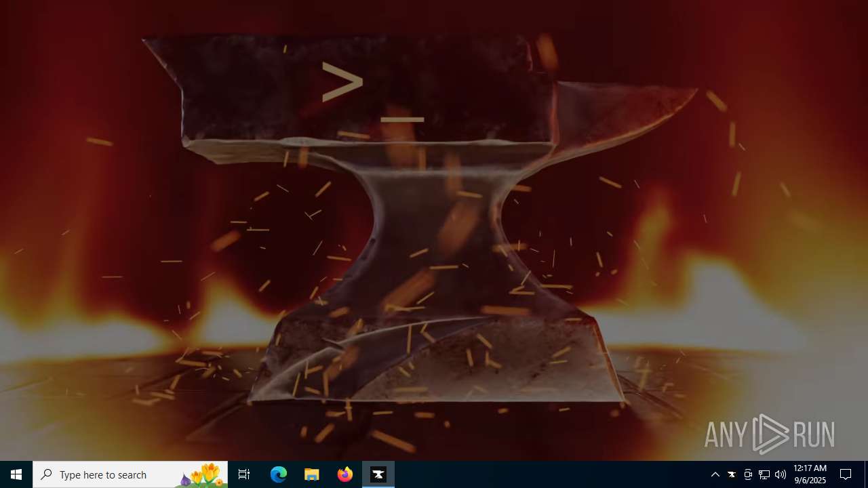The height and width of the screenshot is (488, 868).
Task: Click the anvil tray icon
Action: coord(732,474)
